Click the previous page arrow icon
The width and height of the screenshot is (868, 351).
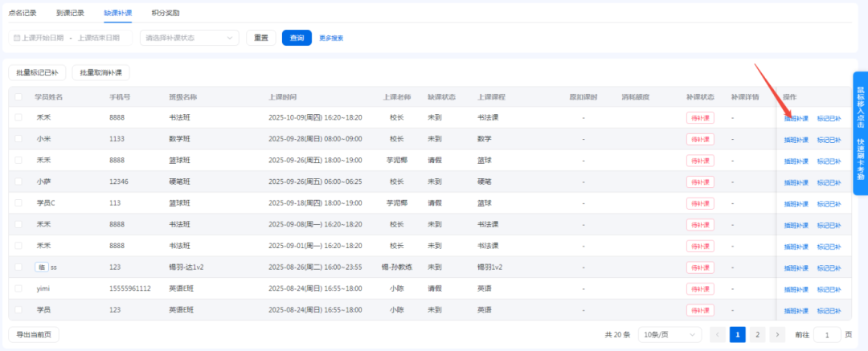(x=718, y=335)
